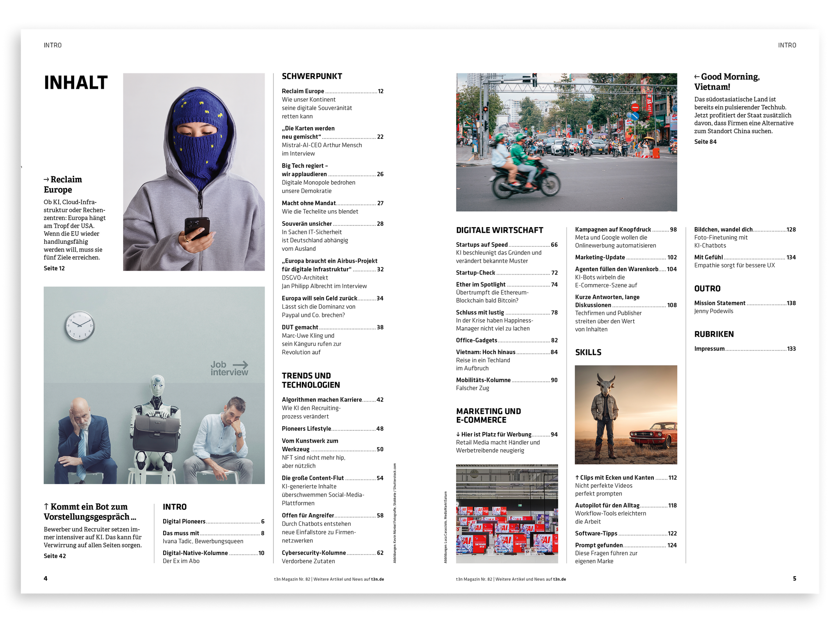Click the Job interview arrow sign in photo
Image resolution: width=840 pixels, height=623 pixels.
pos(230,368)
